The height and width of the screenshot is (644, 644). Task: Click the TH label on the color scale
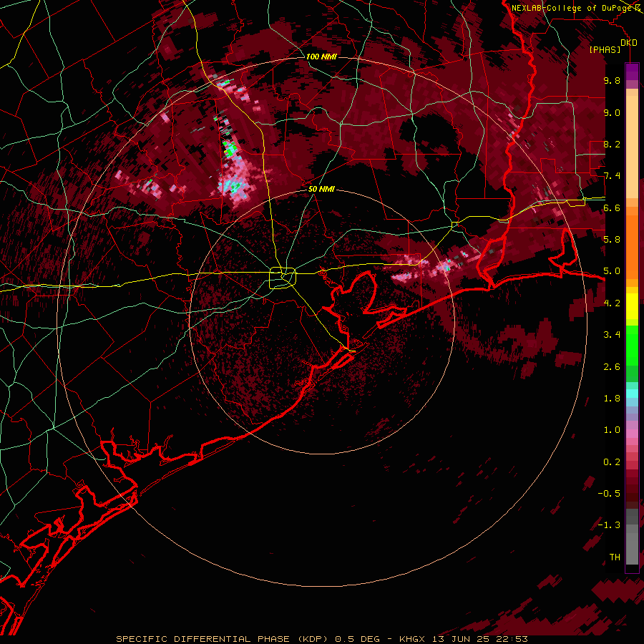click(615, 557)
